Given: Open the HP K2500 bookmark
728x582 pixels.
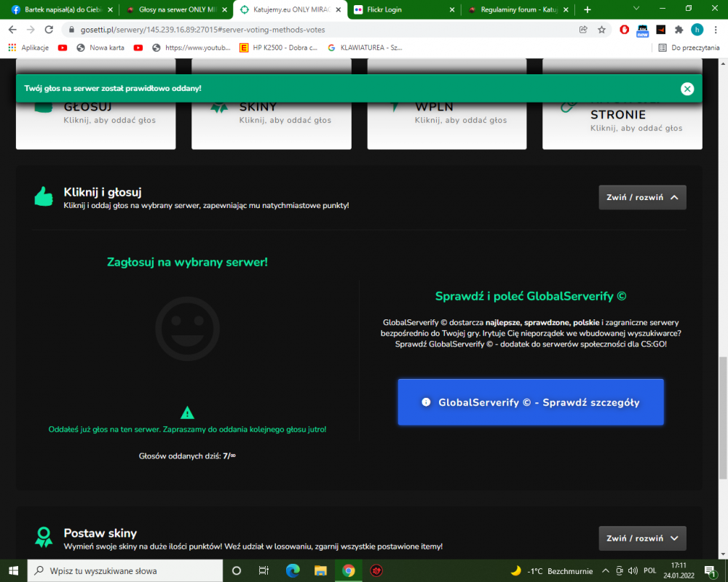Looking at the screenshot, I should (x=279, y=48).
